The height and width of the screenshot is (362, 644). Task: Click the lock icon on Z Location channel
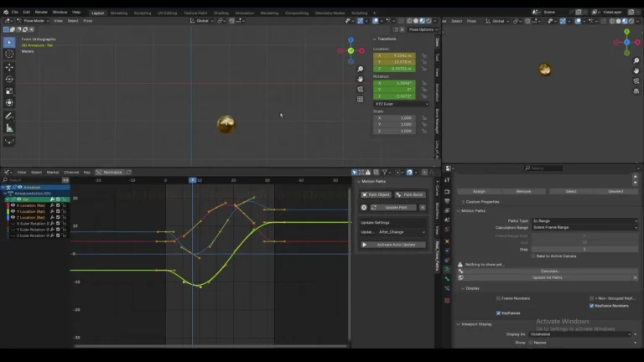point(64,218)
